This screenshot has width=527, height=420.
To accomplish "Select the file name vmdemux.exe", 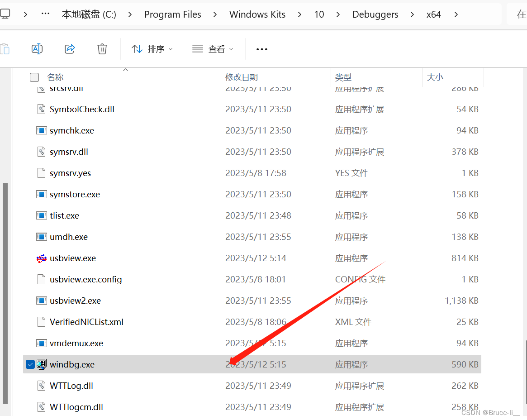I will (76, 343).
